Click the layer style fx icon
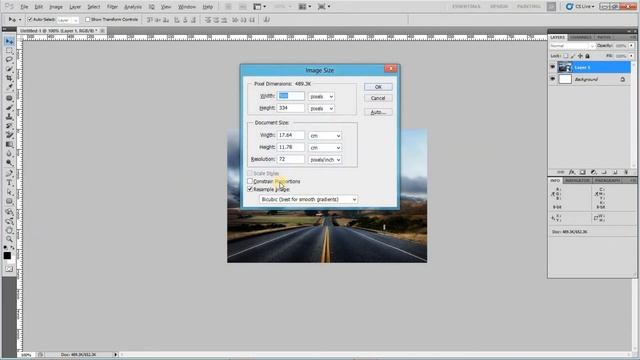This screenshot has width=640, height=360. [572, 172]
